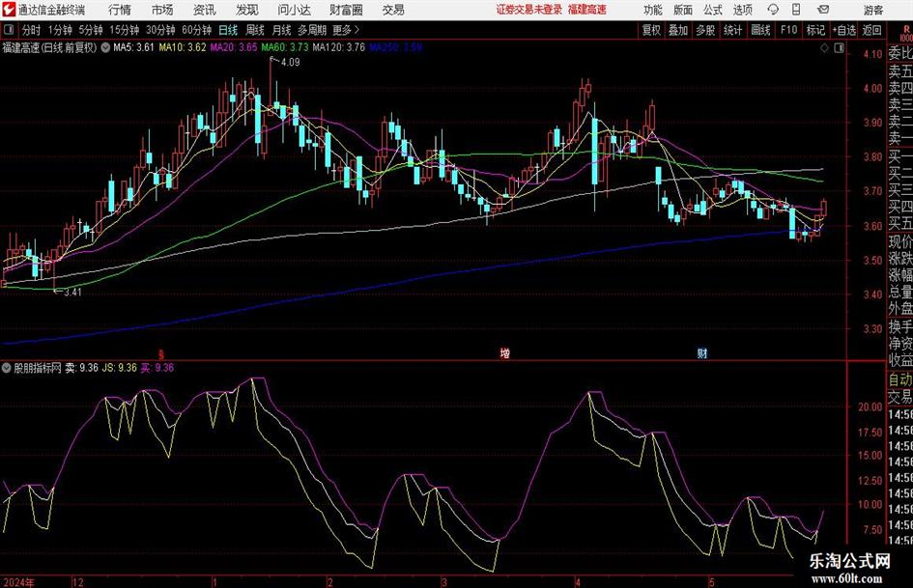Click the red $ marker on chart bottom

(x=162, y=354)
